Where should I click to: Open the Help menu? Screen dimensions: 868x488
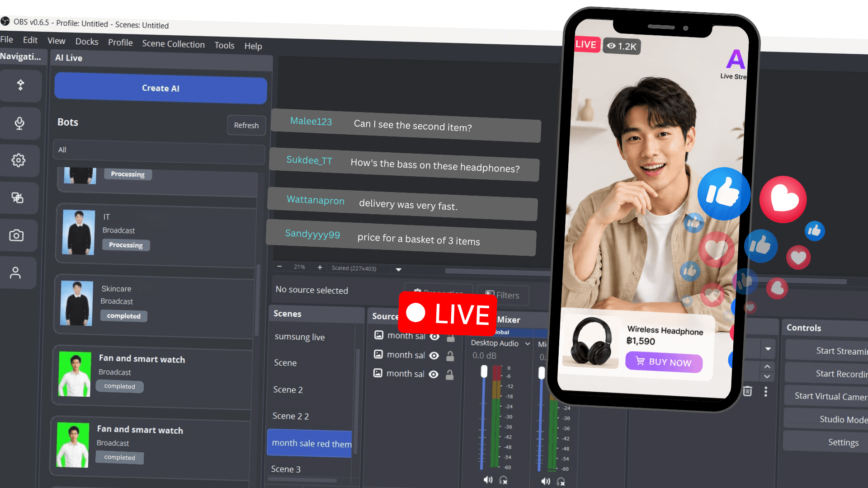tap(253, 46)
